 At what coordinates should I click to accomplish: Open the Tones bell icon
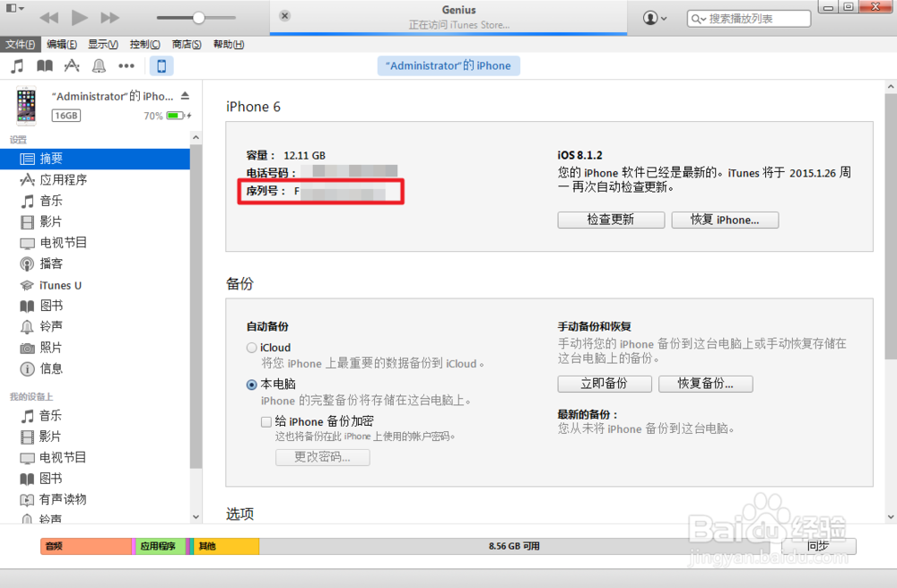(x=98, y=65)
